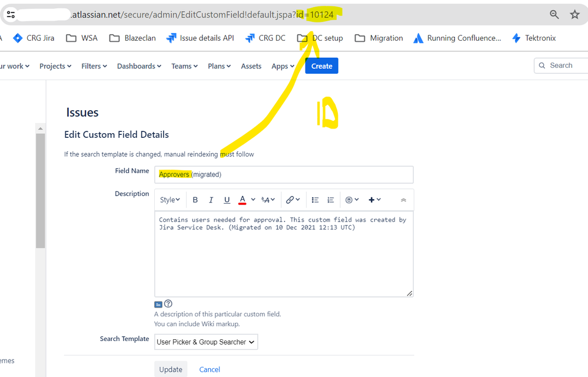Insert a link in the description field
Image resolution: width=588 pixels, height=377 pixels.
[x=291, y=200]
